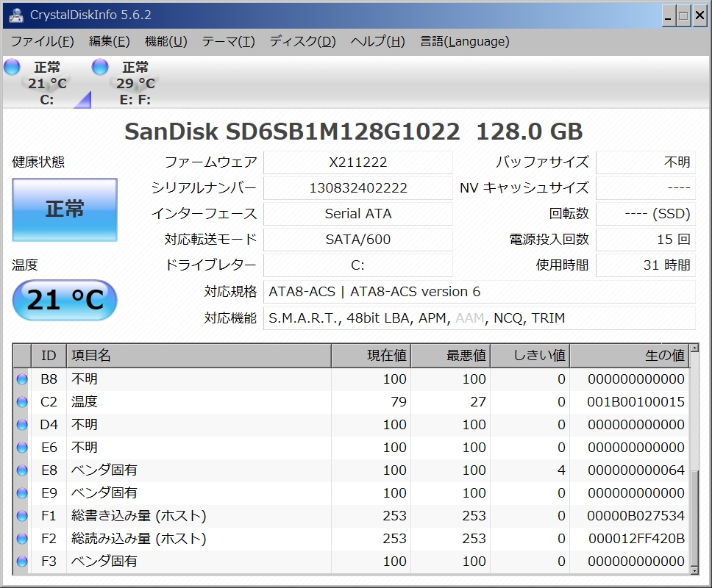Click the F3 ベンダ固有 status orb

click(x=22, y=562)
